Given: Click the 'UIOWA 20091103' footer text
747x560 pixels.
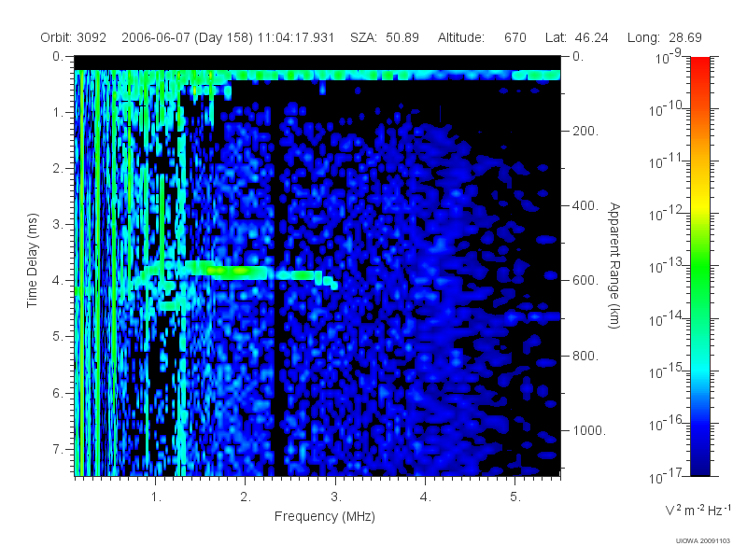Looking at the screenshot, I should (703, 540).
